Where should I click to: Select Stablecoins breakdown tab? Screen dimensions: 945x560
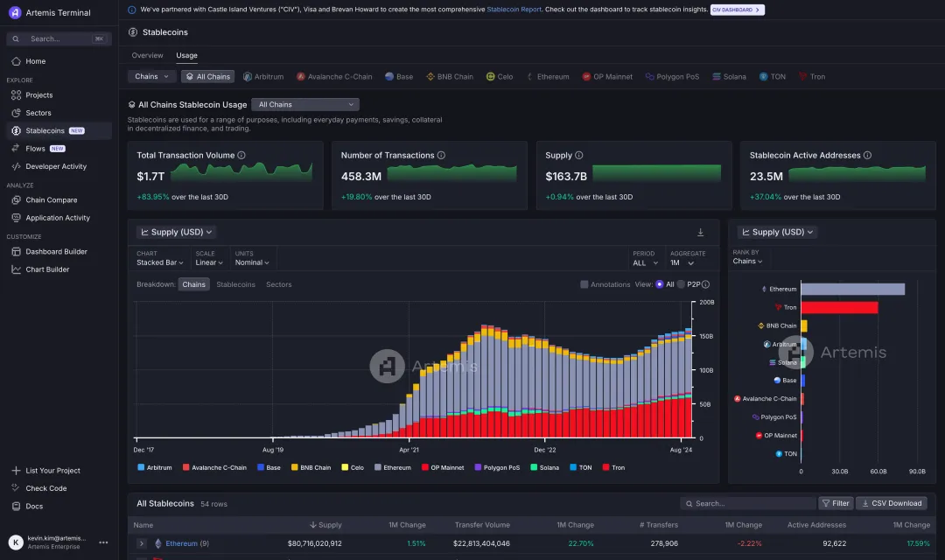pyautogui.click(x=235, y=284)
